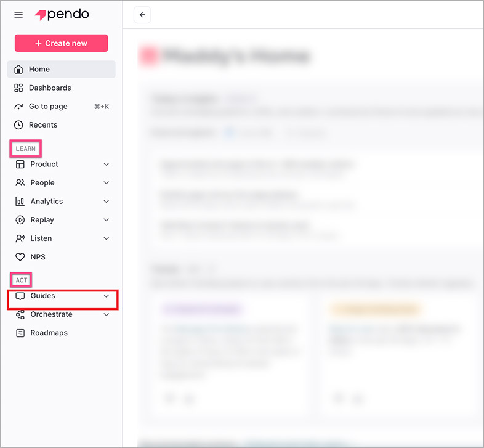Click the Replay play icon

pyautogui.click(x=20, y=219)
